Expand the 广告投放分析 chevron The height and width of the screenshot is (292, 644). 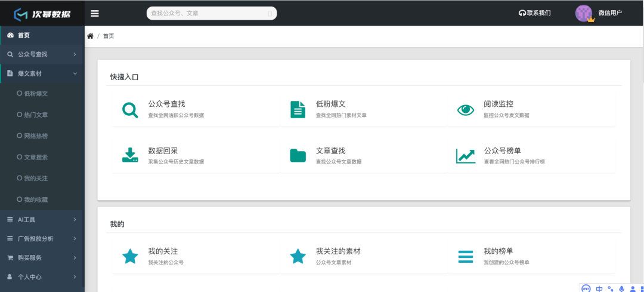(75, 238)
